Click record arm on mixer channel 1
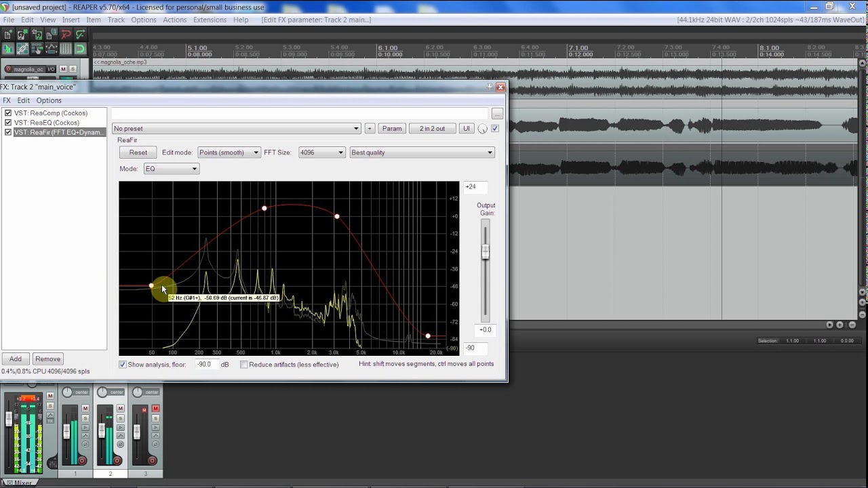 82,460
